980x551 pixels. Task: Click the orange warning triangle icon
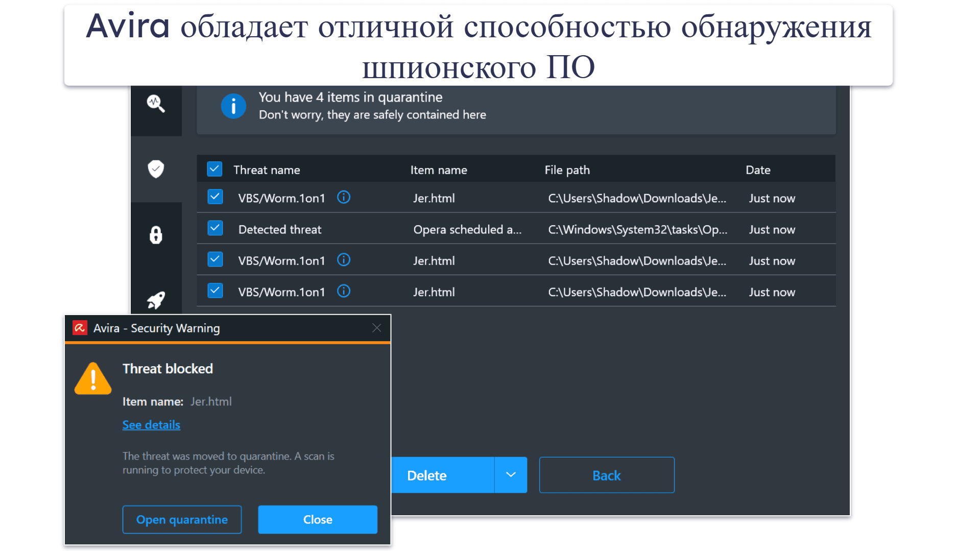93,379
